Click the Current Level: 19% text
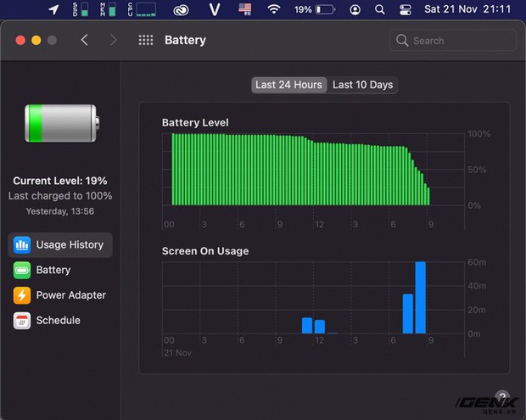 (60, 181)
